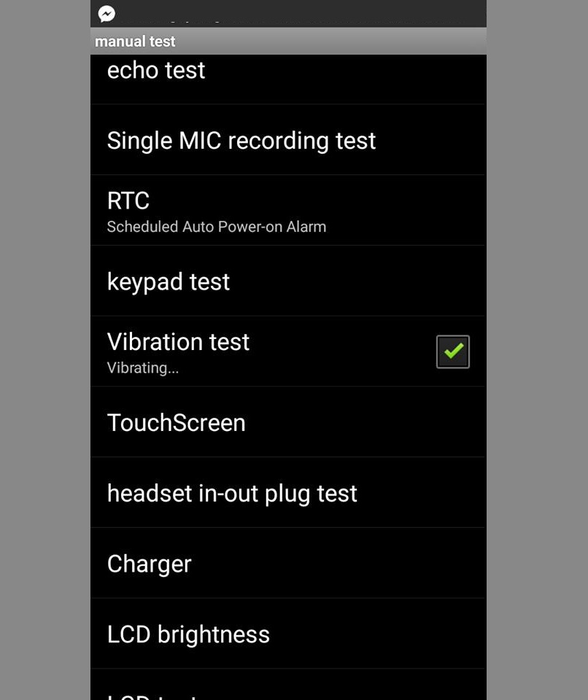Viewport: 588px width, 700px height.
Task: Tap the Messenger notification icon
Action: [x=107, y=14]
